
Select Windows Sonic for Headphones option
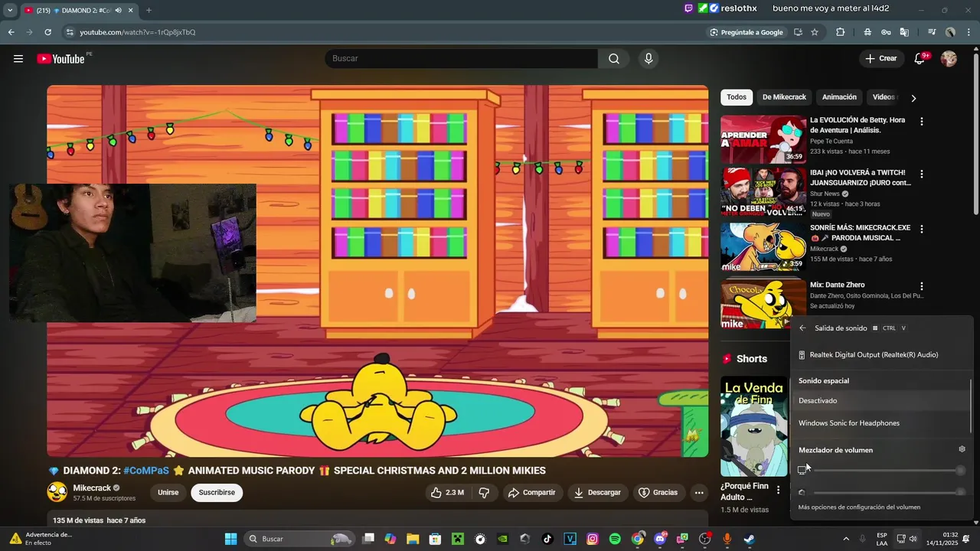(x=880, y=423)
